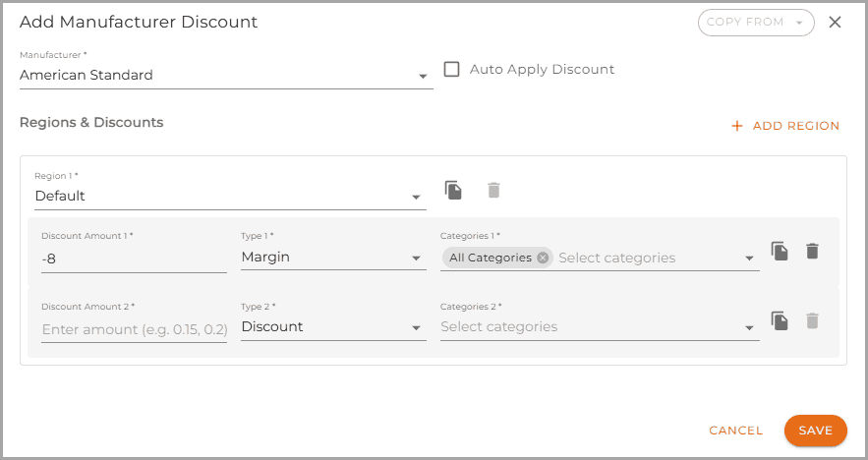The width and height of the screenshot is (868, 460).
Task: Click the SAVE button
Action: 816,431
